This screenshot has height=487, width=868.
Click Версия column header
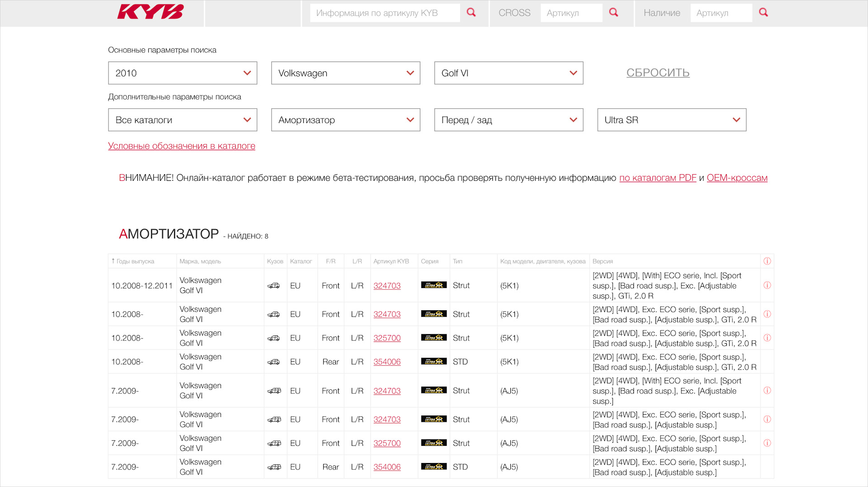[603, 261]
